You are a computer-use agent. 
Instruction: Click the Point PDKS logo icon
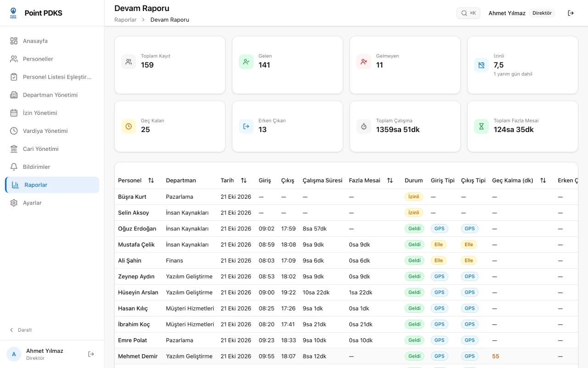(13, 13)
